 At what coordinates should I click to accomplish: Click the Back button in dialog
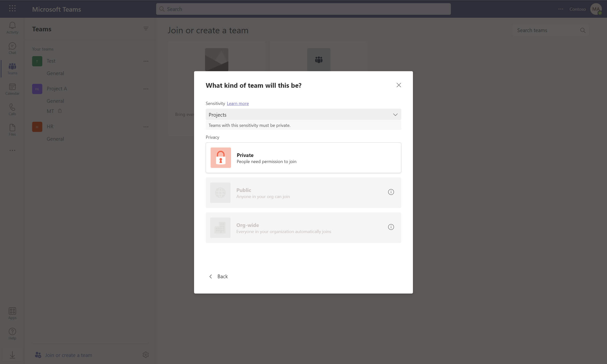[218, 277]
